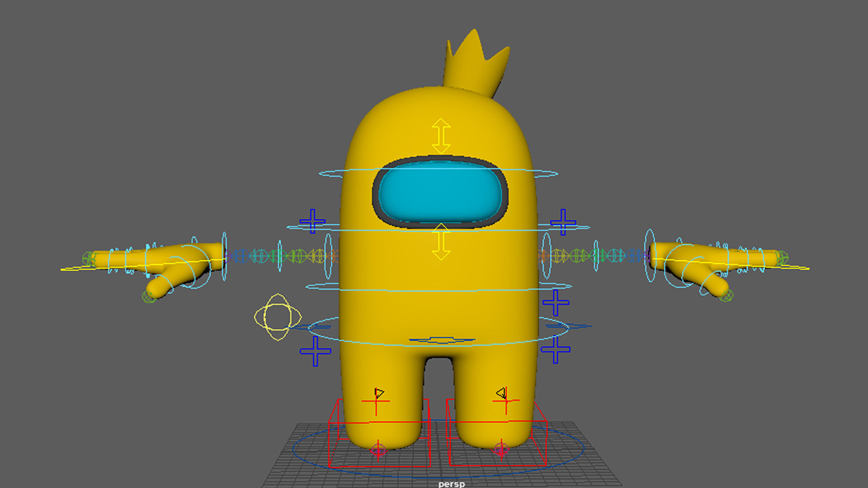Select the cyan ring control at the left-side wrist
The height and width of the screenshot is (488, 868).
click(224, 257)
